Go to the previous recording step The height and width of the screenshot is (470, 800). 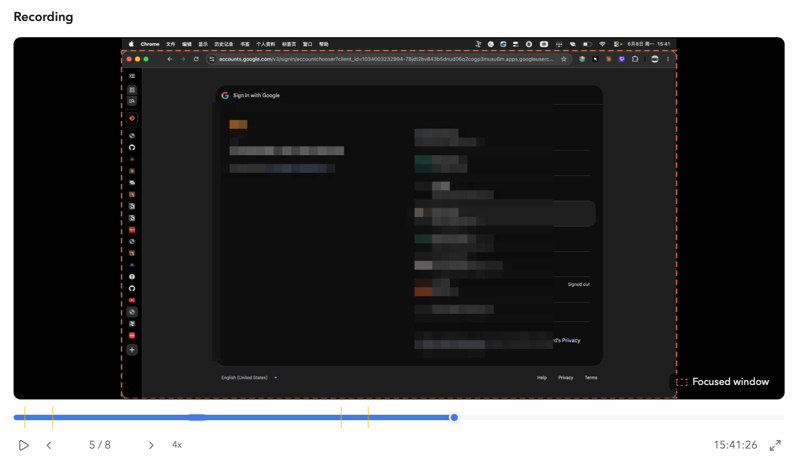(49, 445)
